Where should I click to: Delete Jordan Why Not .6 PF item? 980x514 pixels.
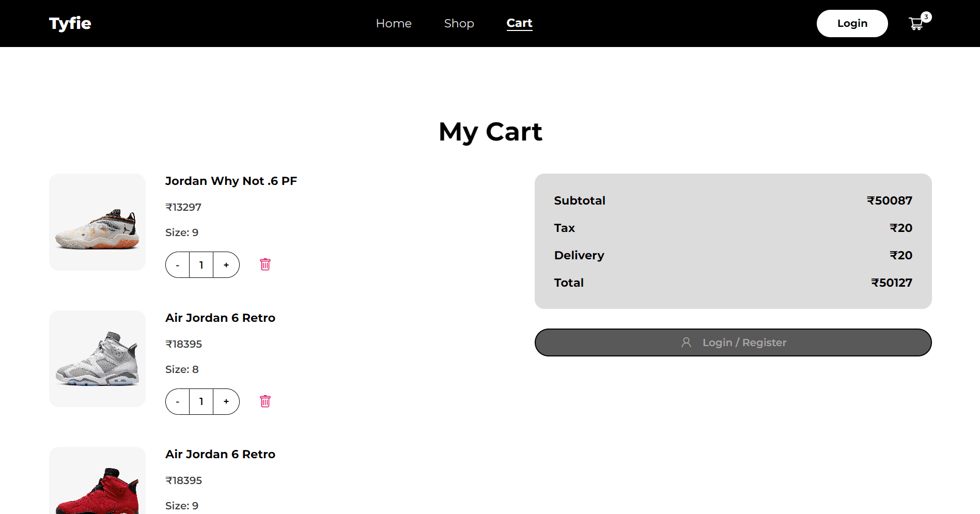coord(265,264)
